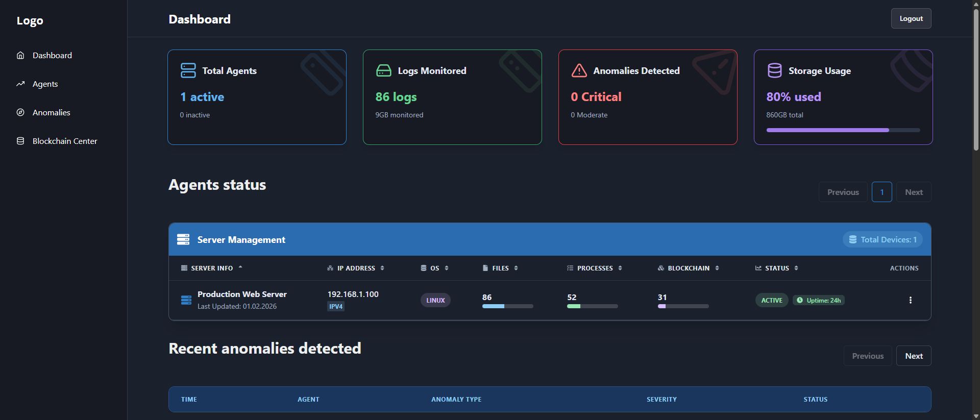Sort by Files using sort arrows
The height and width of the screenshot is (420, 980).
(x=516, y=268)
